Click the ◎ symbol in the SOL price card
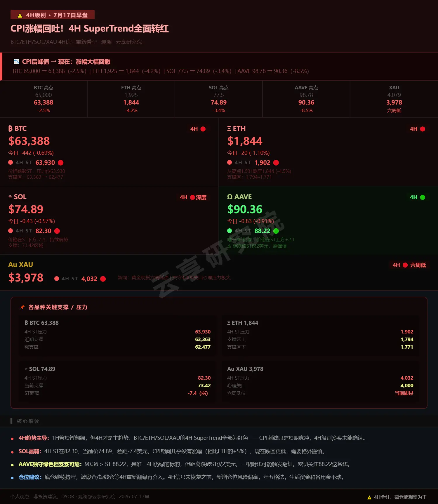Screen dimensions: 438x504 (x=10, y=197)
